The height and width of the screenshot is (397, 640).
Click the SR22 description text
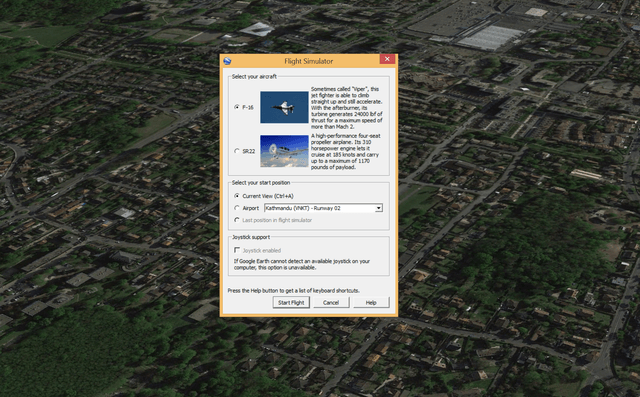tap(346, 151)
